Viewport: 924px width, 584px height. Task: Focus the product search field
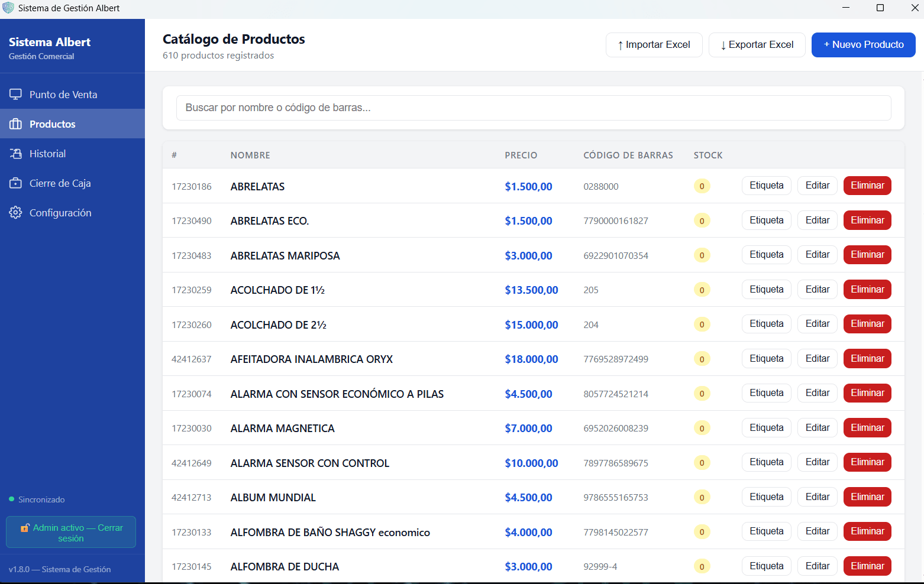(x=534, y=108)
